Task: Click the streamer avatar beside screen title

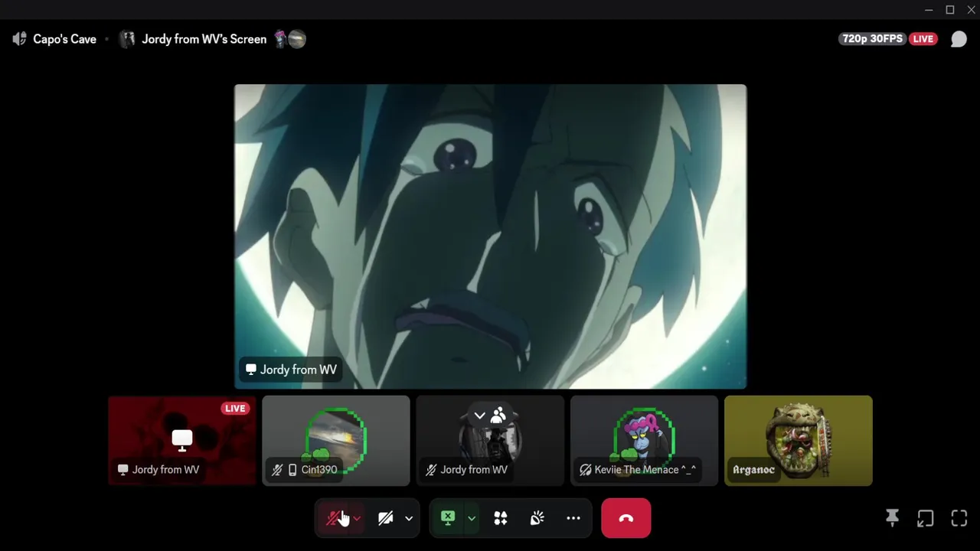Action: click(128, 39)
